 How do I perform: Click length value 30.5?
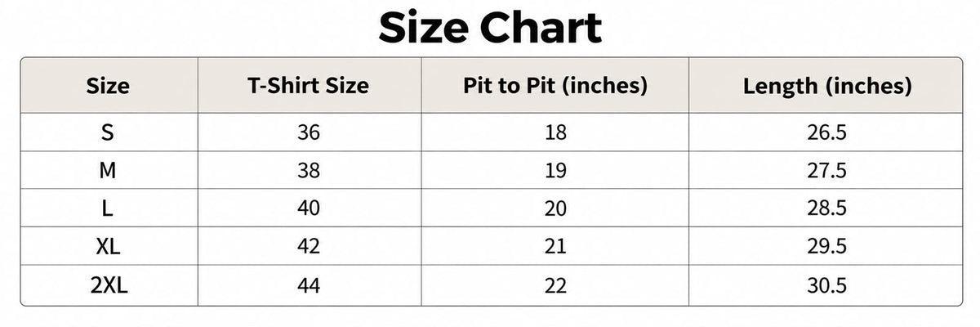pyautogui.click(x=826, y=285)
